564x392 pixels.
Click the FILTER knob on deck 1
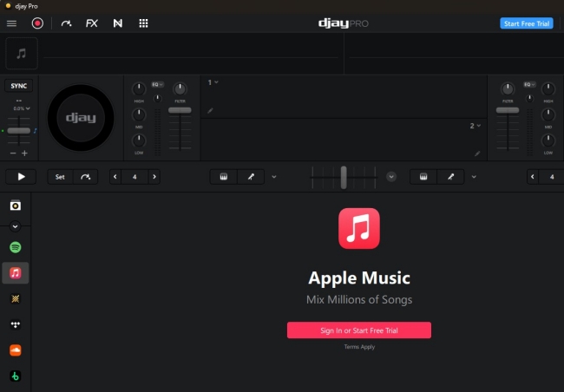(180, 88)
